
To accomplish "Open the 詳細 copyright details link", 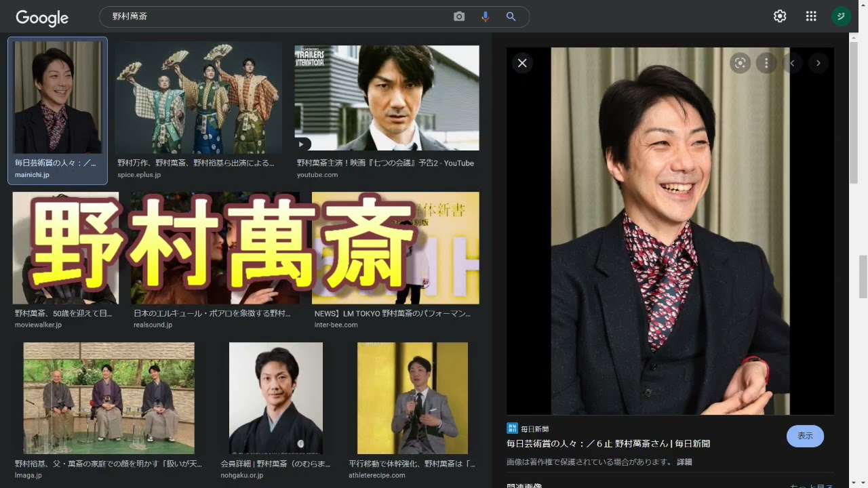I will tap(684, 462).
